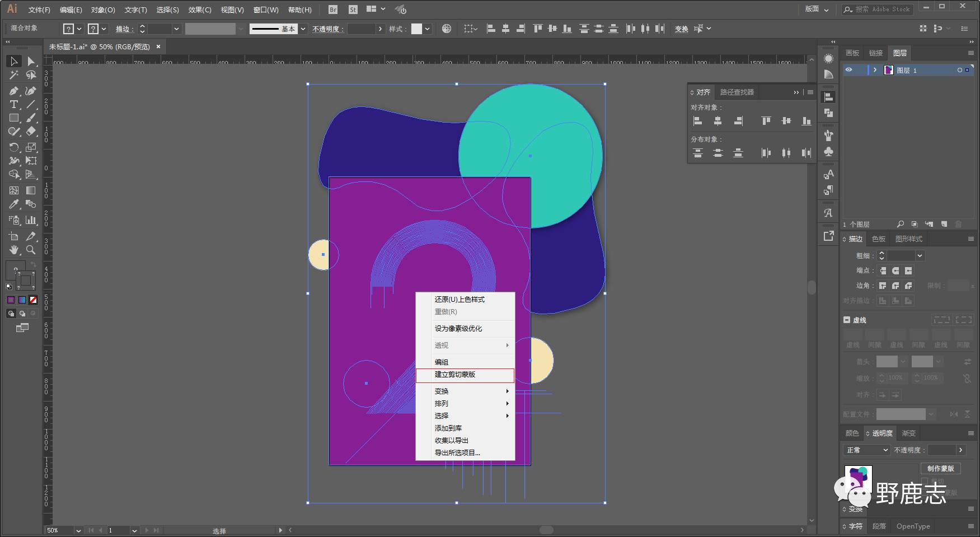Click the Adobe Stock search field
Viewport: 980px width, 537px height.
[x=883, y=9]
